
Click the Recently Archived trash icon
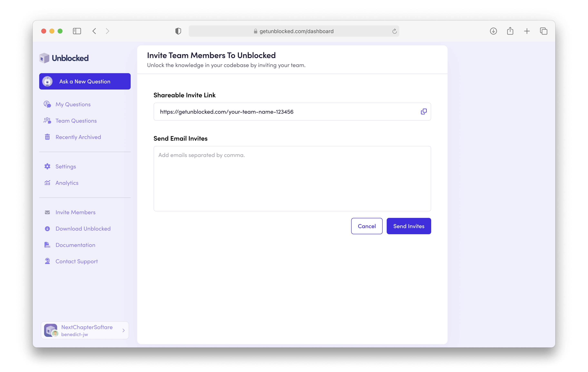pyautogui.click(x=47, y=137)
